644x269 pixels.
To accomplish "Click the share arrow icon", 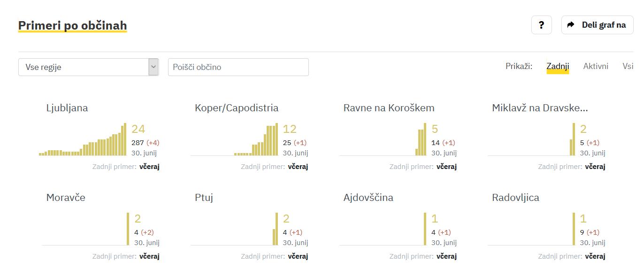I will coord(571,25).
